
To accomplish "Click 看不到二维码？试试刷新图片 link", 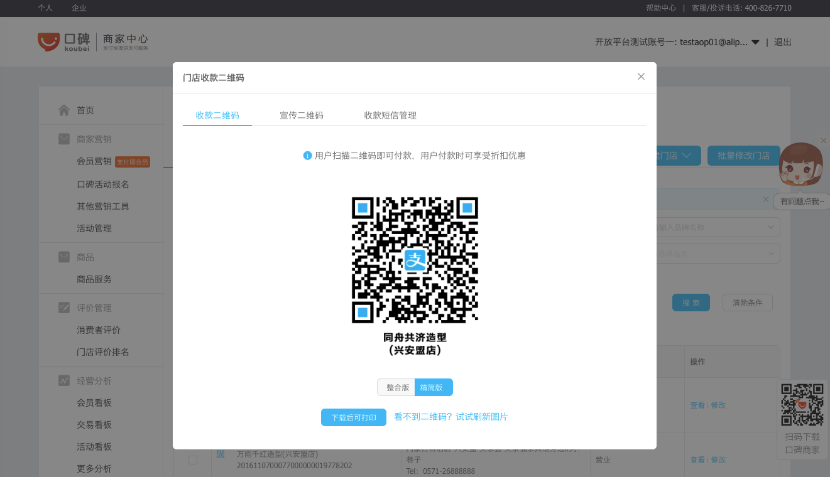I will pyautogui.click(x=450, y=417).
